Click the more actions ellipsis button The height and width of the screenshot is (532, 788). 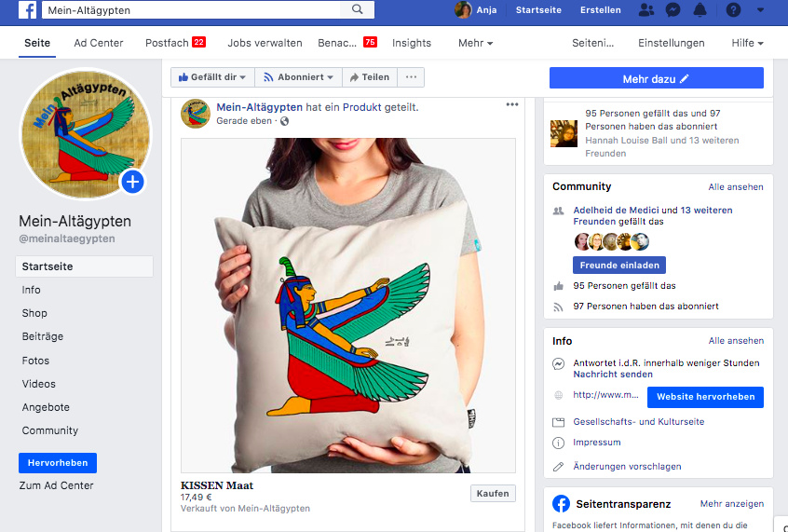point(411,77)
